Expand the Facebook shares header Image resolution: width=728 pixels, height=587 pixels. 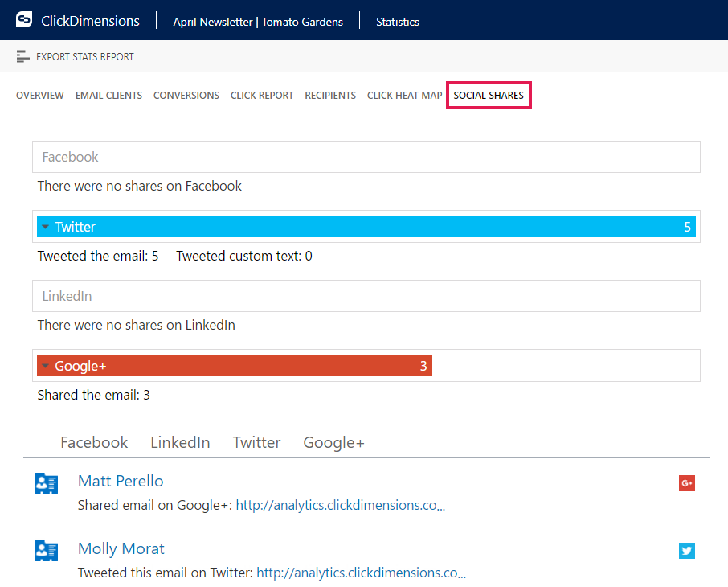366,157
